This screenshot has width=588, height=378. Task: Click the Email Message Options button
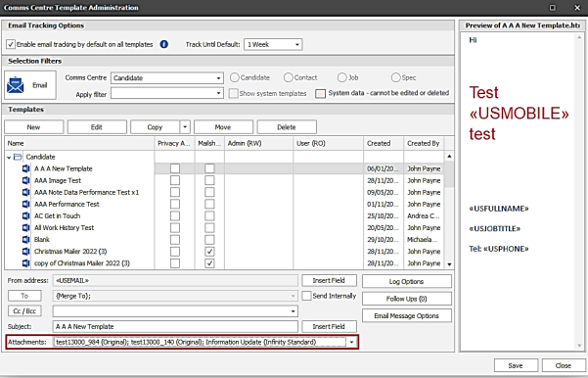406,315
